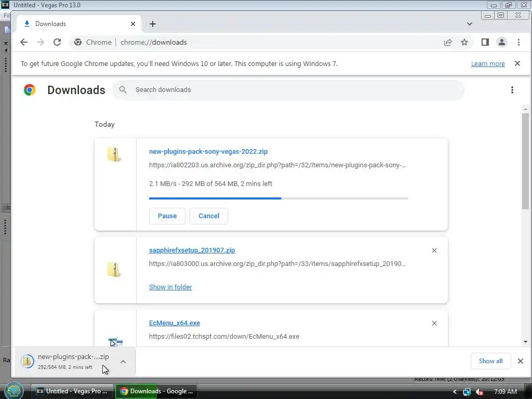
Task: Show hidden system tray icons
Action: (455, 392)
